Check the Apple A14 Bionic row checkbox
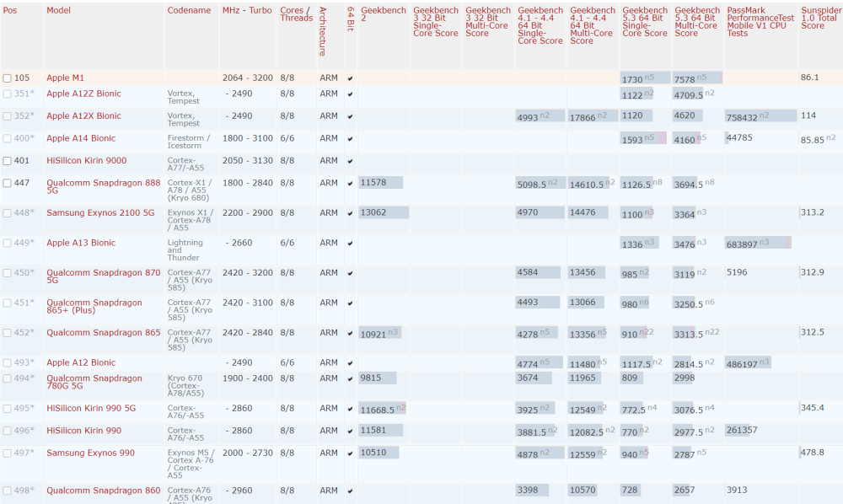This screenshot has height=504, width=843. [x=7, y=138]
